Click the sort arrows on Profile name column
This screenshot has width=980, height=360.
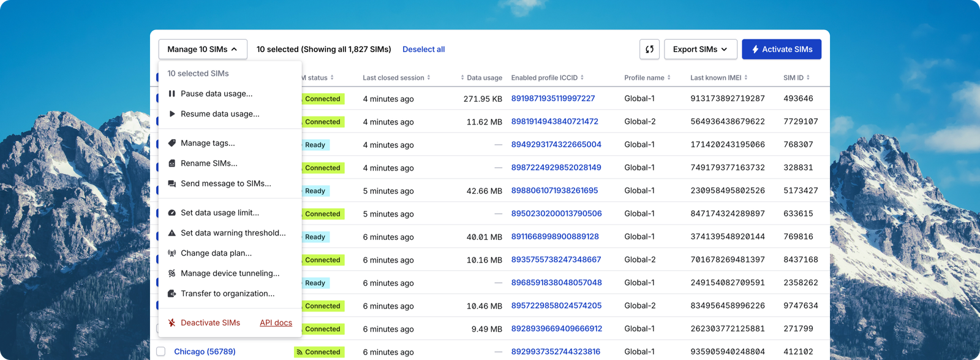click(x=669, y=78)
